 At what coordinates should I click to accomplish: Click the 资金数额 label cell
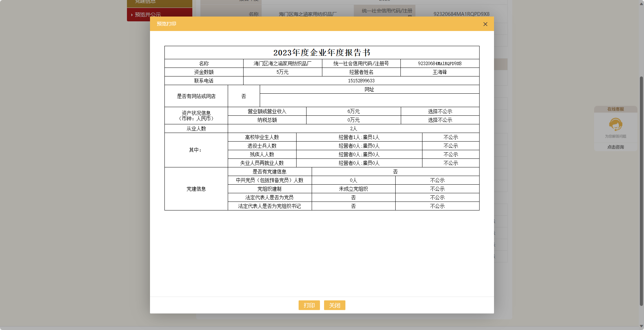pos(204,72)
